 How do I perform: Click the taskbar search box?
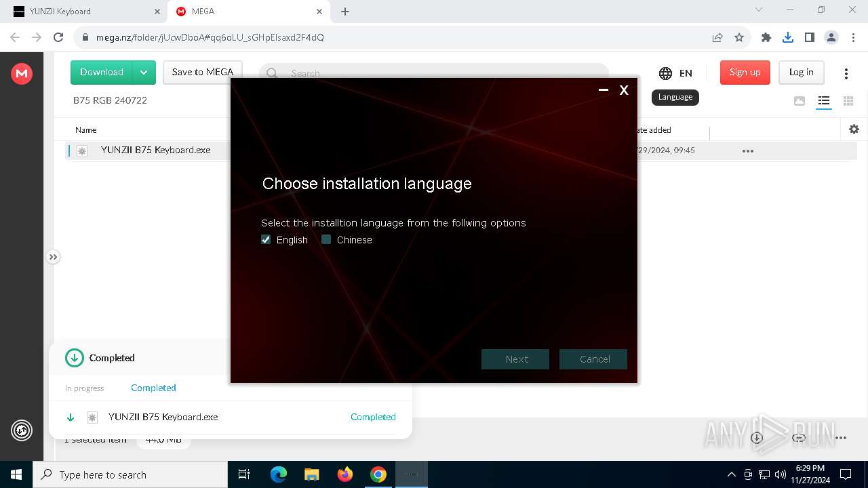130,474
